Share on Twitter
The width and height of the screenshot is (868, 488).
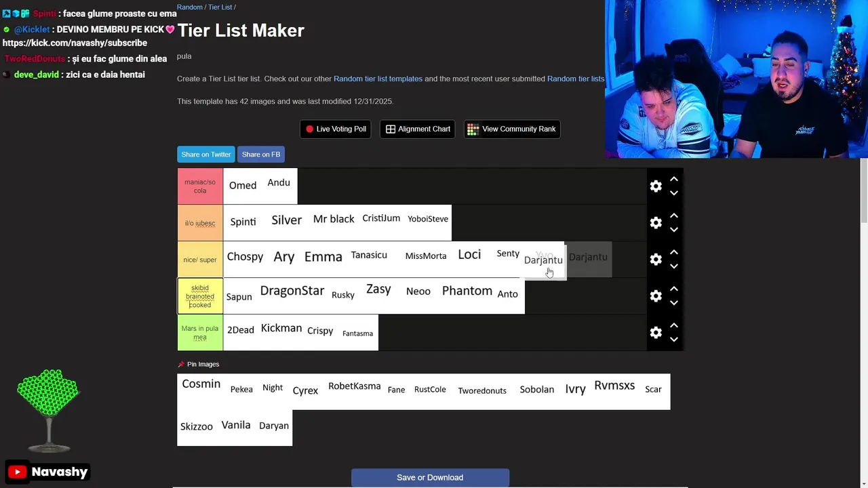pyautogui.click(x=206, y=155)
